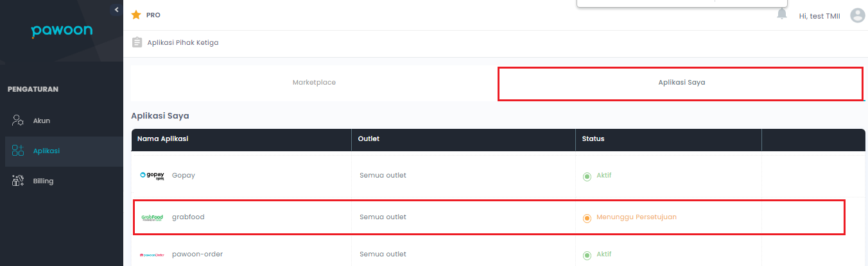The width and height of the screenshot is (868, 266).
Task: Click the Hi, test TMII account label
Action: click(x=820, y=16)
